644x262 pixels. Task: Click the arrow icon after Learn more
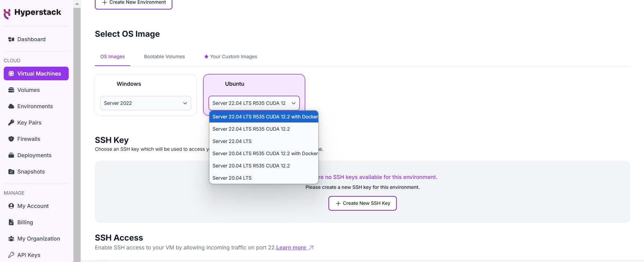point(311,248)
